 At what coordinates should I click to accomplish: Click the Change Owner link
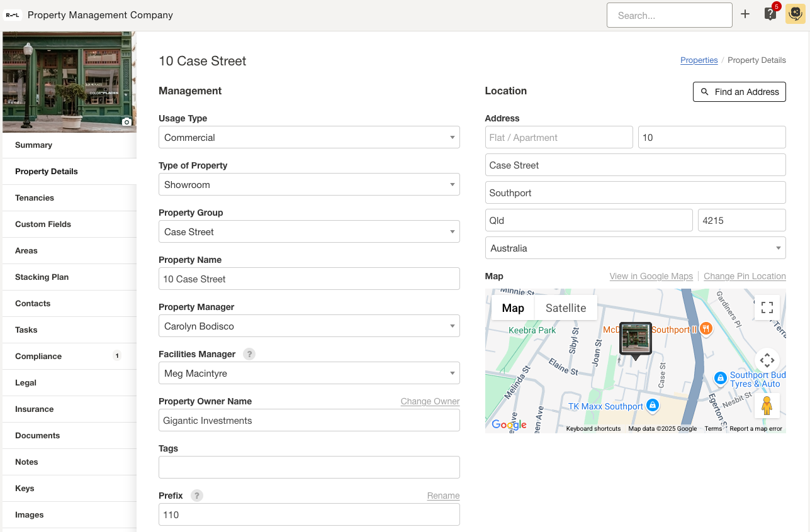click(430, 401)
